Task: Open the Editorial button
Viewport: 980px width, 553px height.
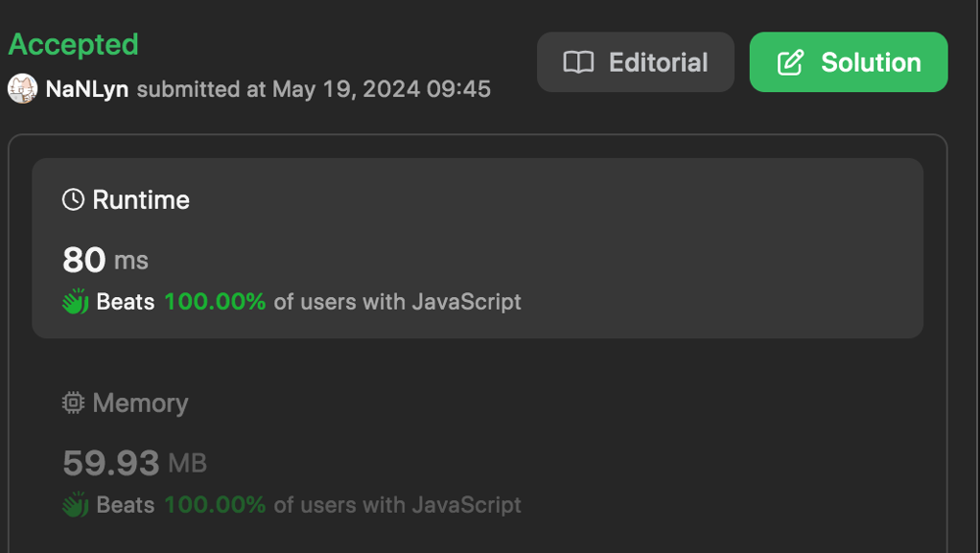Action: pyautogui.click(x=635, y=62)
